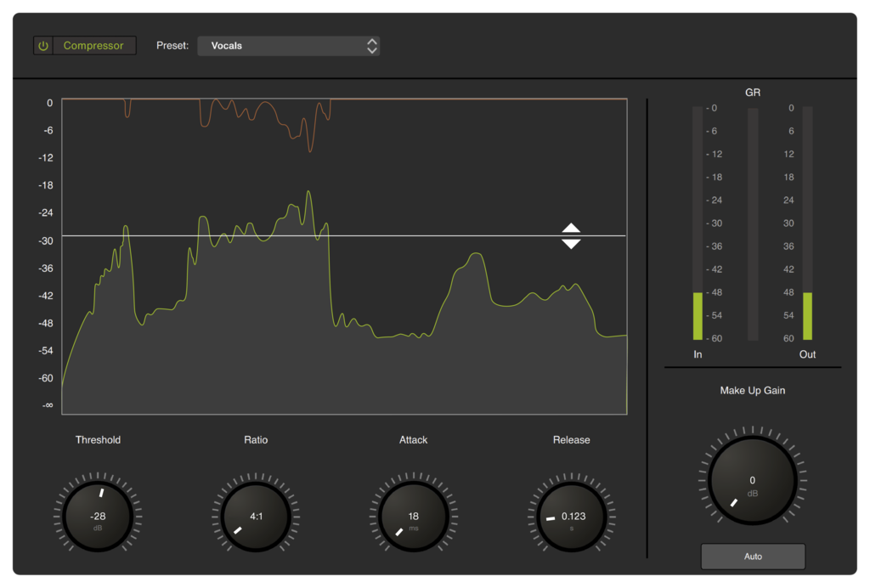870x588 pixels.
Task: Click the Preset: label
Action: pos(172,46)
